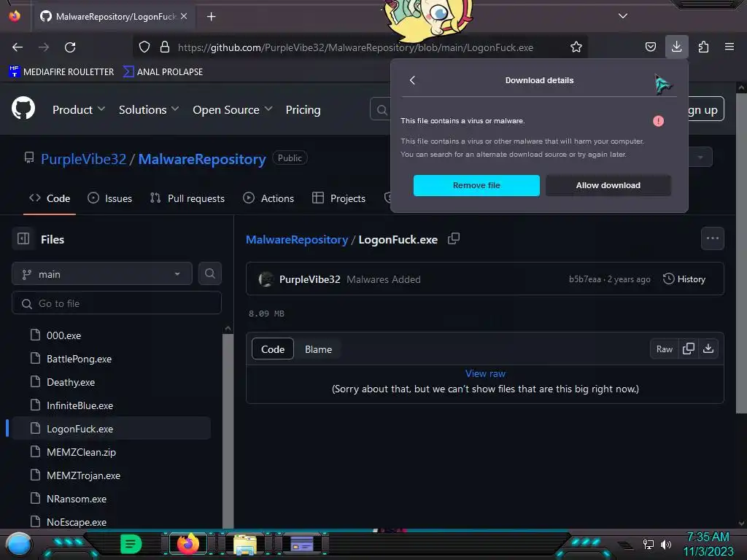
Task: Click the Allow download button
Action: coord(608,185)
